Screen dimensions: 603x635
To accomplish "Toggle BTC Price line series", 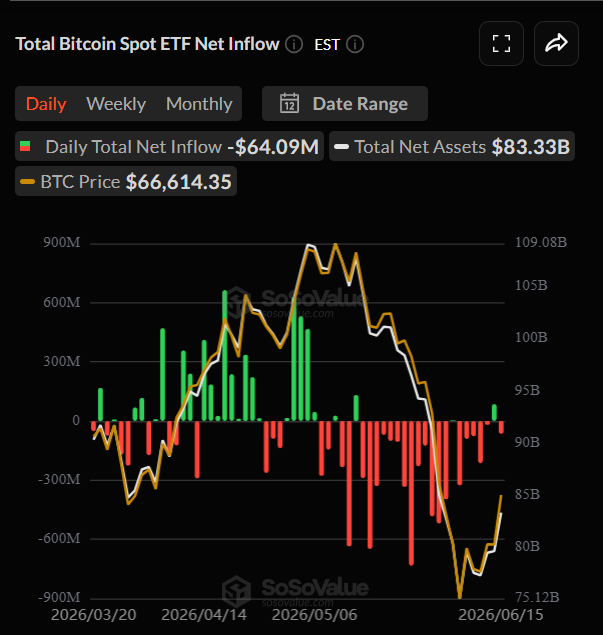I will (x=126, y=181).
